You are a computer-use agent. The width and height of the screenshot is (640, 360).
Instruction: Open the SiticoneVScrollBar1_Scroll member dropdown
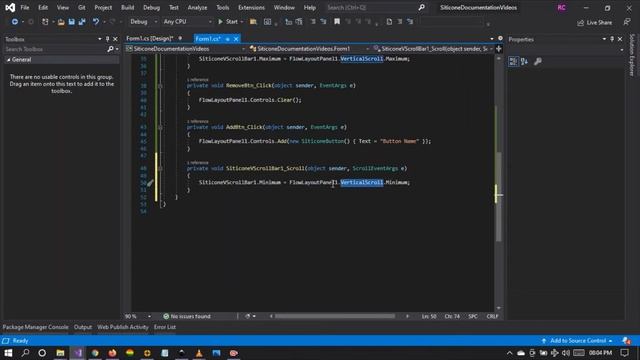click(433, 49)
